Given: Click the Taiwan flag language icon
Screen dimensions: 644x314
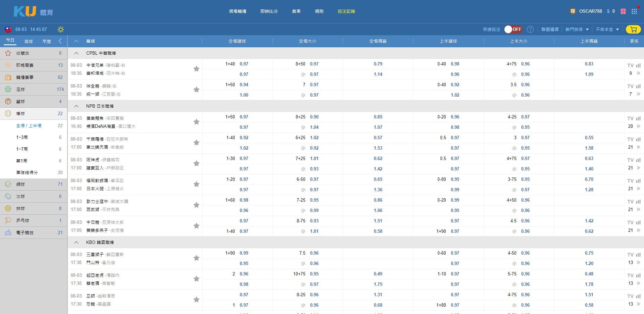Looking at the screenshot, I should (8, 30).
